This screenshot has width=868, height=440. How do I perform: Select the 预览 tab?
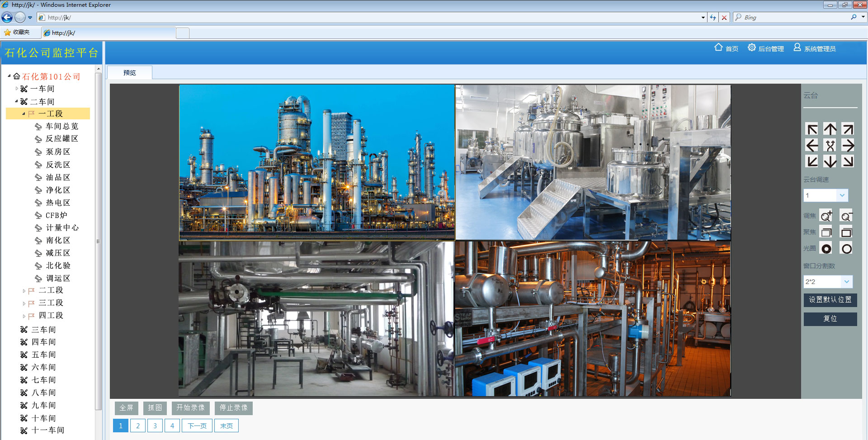click(x=130, y=73)
